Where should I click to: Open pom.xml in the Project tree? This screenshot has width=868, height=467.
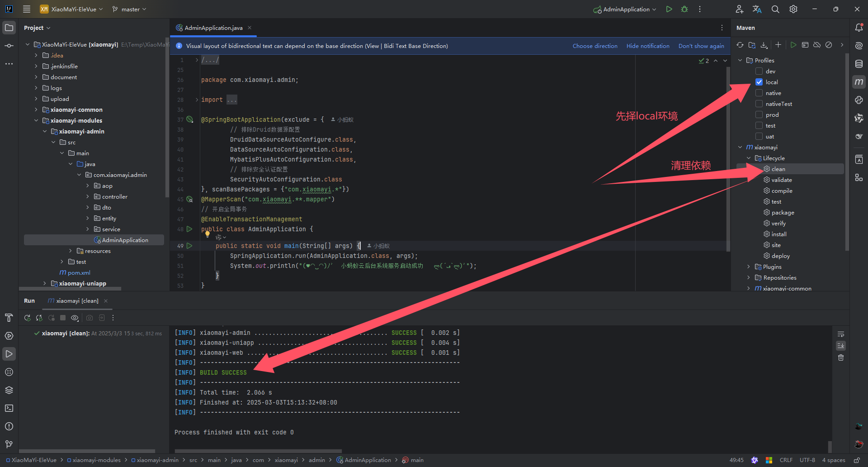coord(75,272)
